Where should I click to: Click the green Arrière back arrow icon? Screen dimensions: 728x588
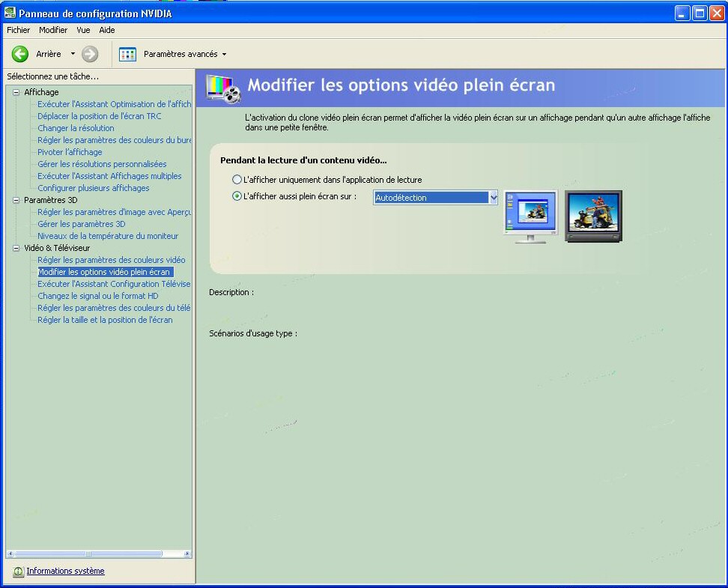point(20,54)
